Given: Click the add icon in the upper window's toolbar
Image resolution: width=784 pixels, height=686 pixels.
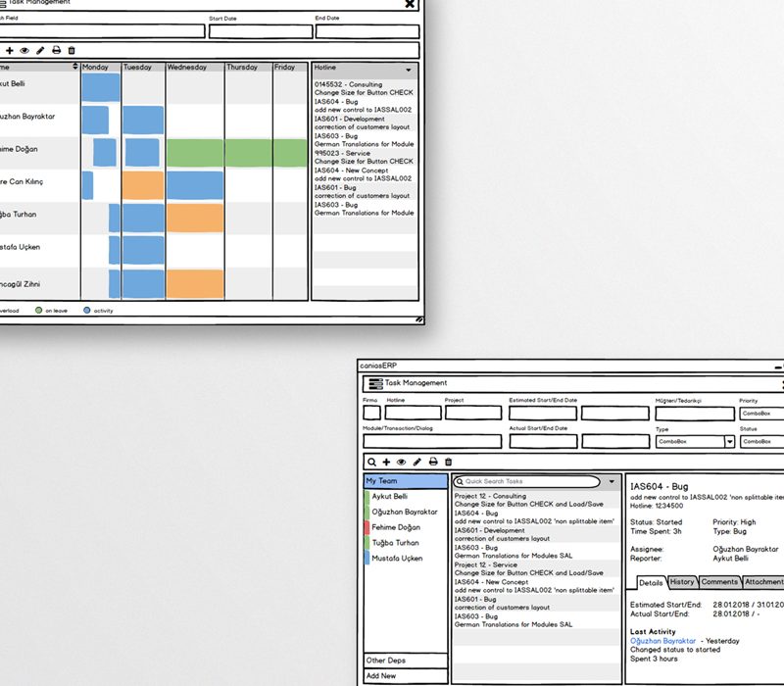Looking at the screenshot, I should click(x=10, y=51).
